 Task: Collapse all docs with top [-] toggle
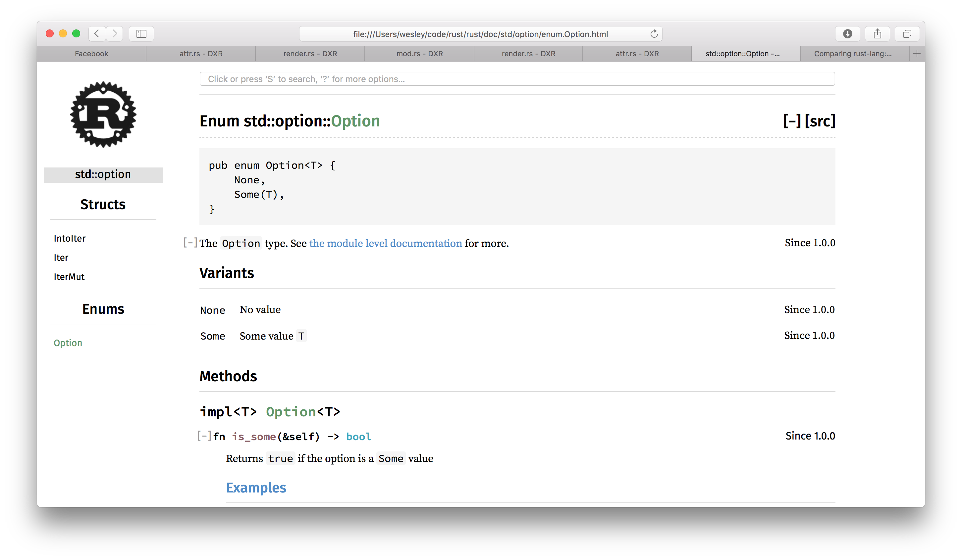pyautogui.click(x=792, y=121)
